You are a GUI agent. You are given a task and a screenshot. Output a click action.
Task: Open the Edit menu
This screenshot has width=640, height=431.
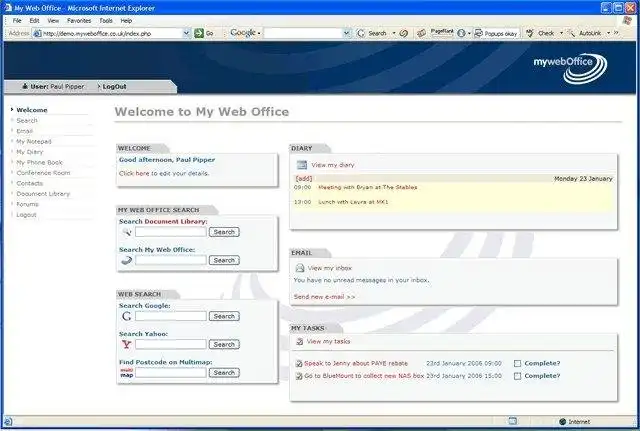click(35, 20)
